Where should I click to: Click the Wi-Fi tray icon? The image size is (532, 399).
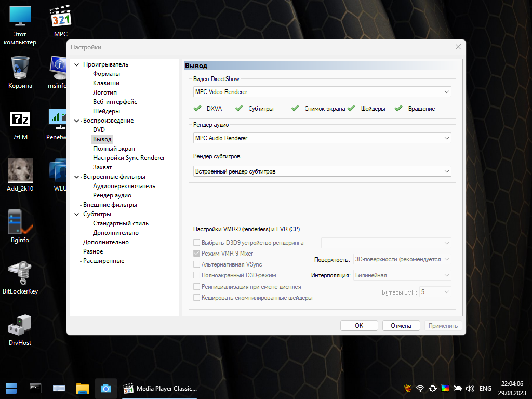coord(420,389)
